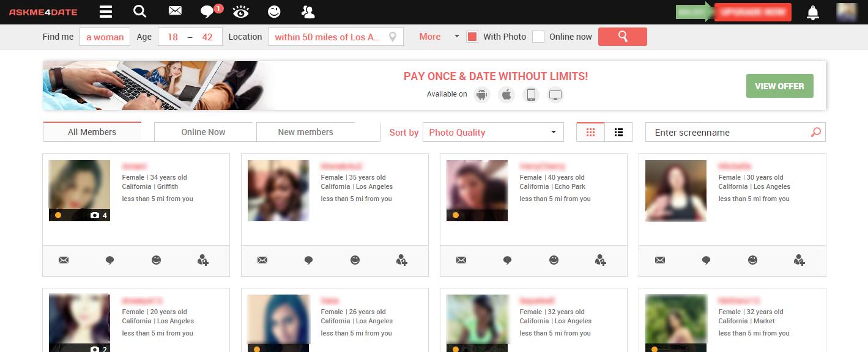The width and height of the screenshot is (868, 352).
Task: Click the notification bell
Action: 812,12
